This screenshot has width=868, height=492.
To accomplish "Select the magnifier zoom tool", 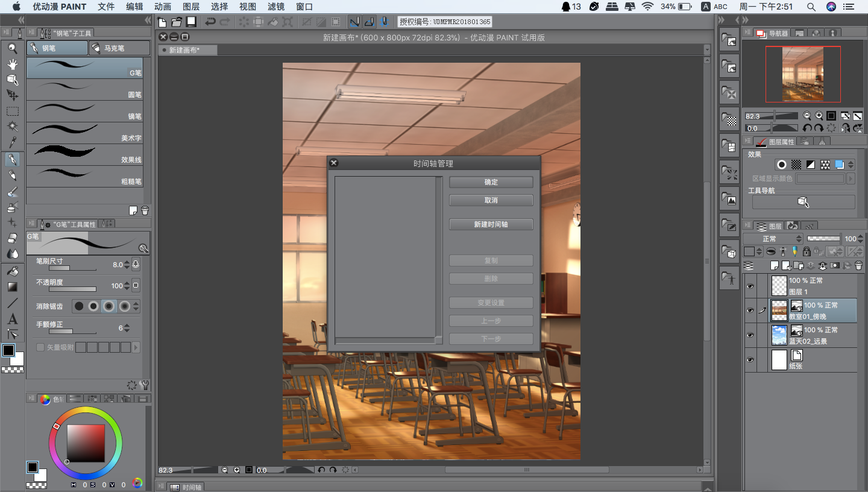I will point(12,48).
